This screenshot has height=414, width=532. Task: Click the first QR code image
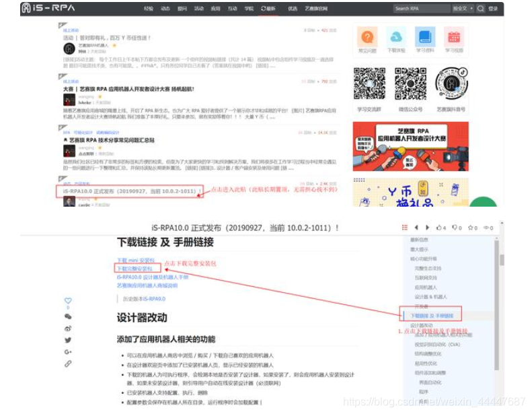click(369, 83)
